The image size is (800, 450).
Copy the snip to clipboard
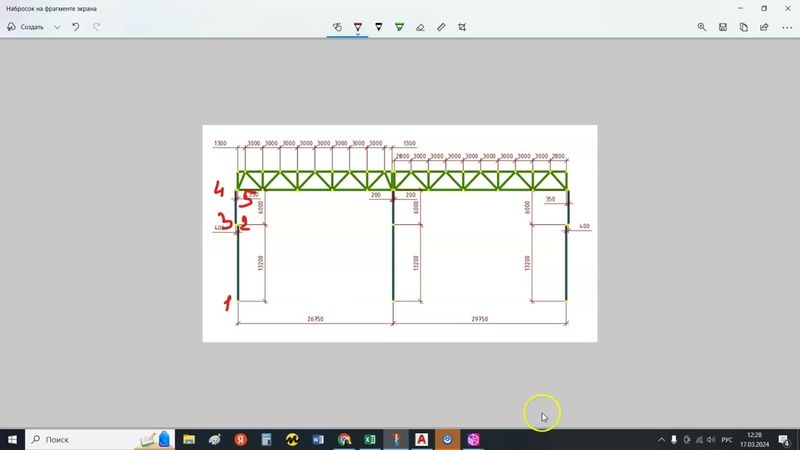pos(744,27)
